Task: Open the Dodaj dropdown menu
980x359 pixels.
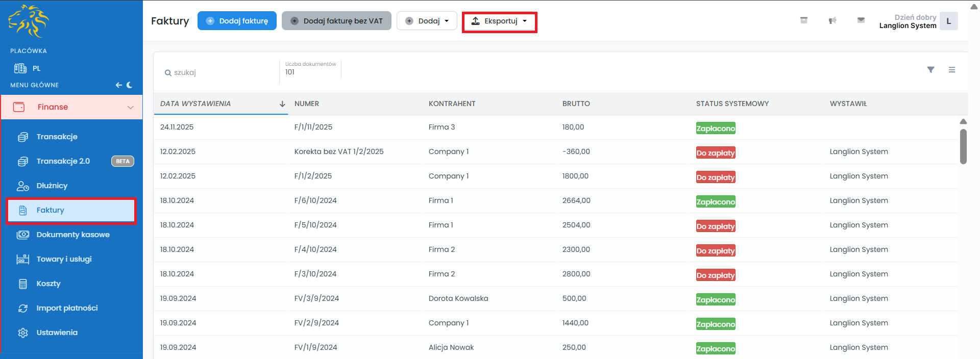Action: coord(426,21)
